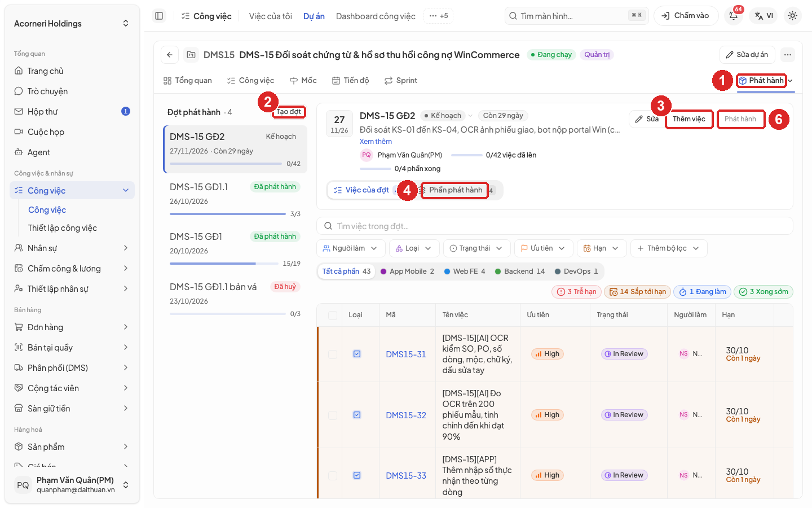
Task: Open Trang chủ from the sidebar
Action: (72, 71)
